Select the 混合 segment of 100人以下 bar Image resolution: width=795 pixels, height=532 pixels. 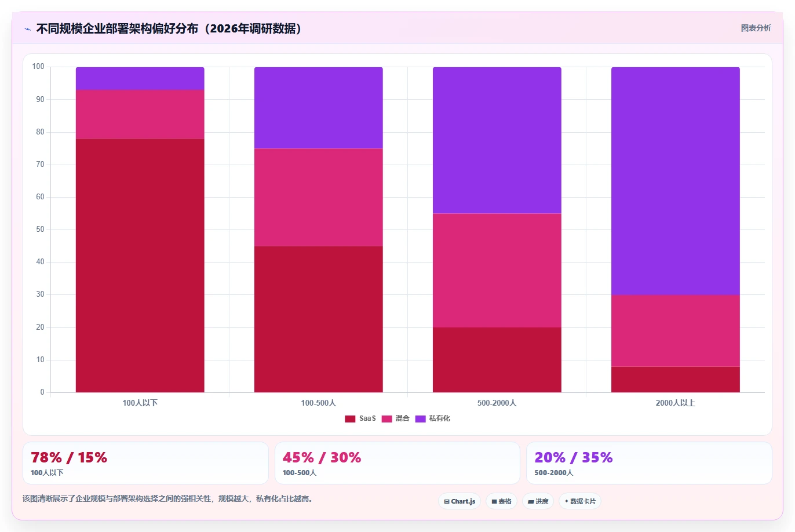point(140,114)
